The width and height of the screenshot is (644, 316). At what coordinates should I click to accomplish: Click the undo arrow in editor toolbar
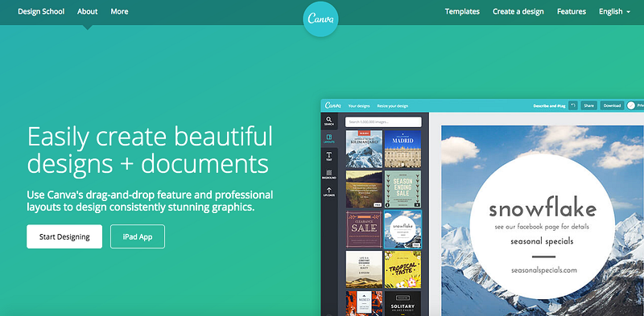(x=573, y=105)
